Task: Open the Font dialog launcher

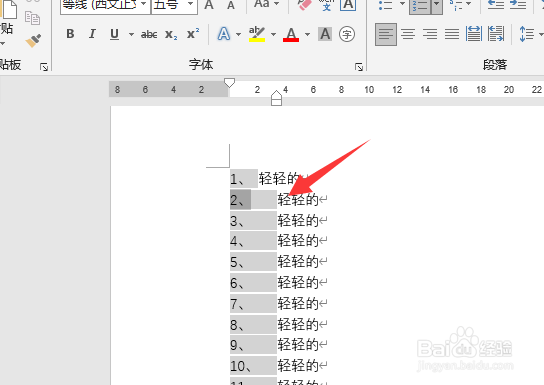Action: [359, 67]
